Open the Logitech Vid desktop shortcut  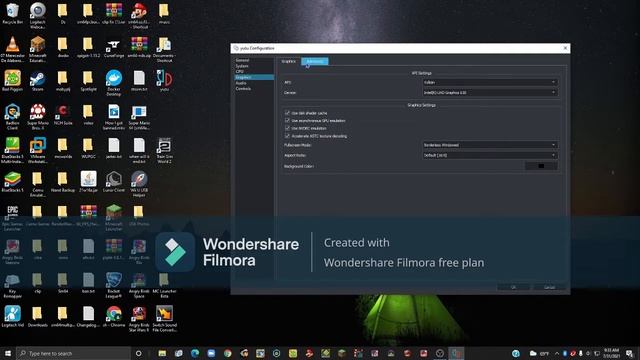tap(12, 317)
